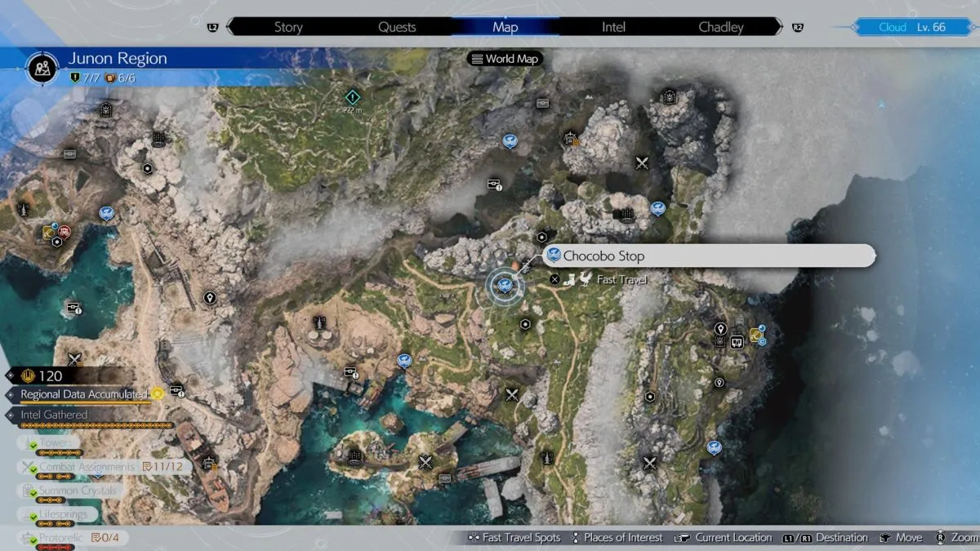The image size is (980, 551).
Task: Open the World Map view
Action: click(506, 59)
